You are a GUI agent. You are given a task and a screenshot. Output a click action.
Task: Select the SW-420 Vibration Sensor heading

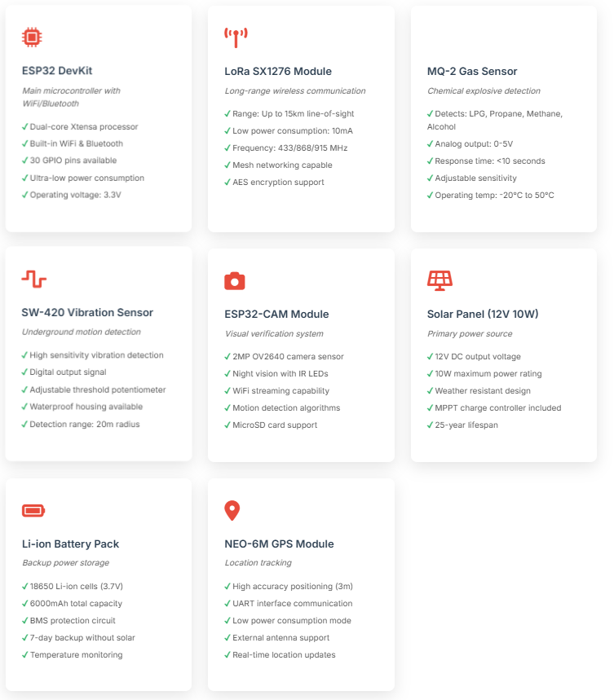87,312
